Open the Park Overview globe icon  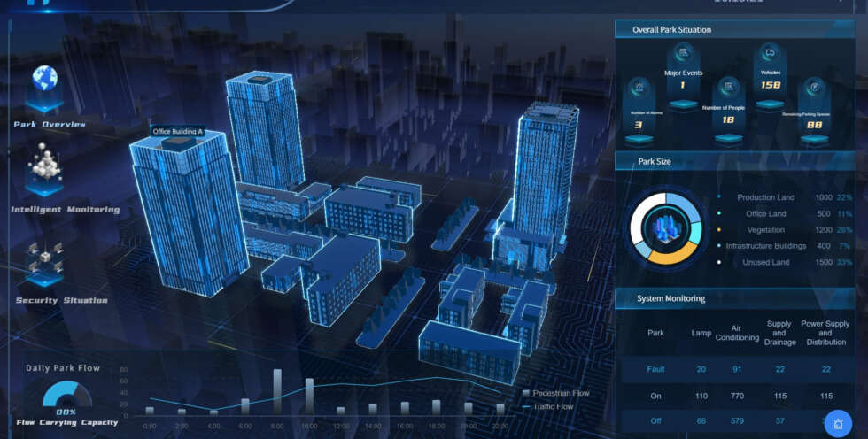tap(44, 81)
